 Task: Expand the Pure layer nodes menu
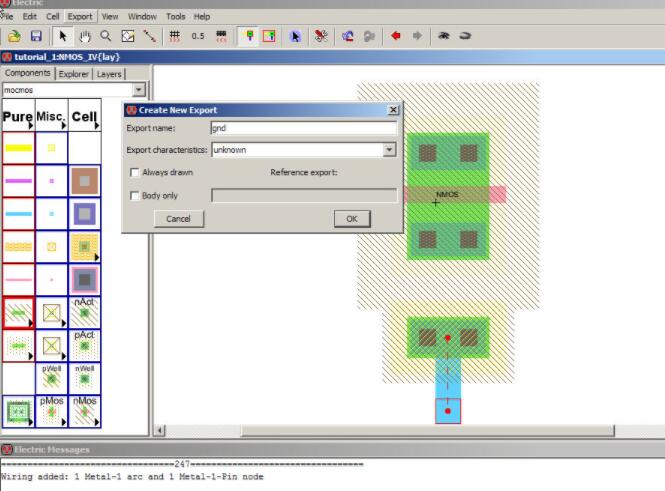[18, 117]
